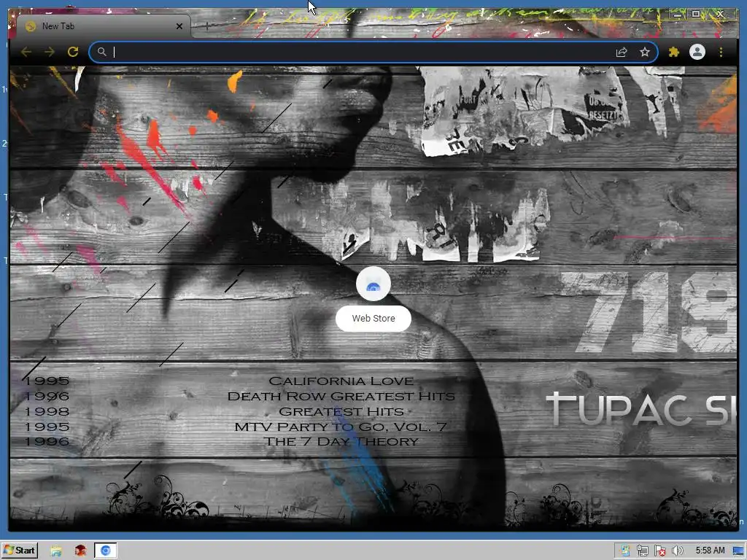The height and width of the screenshot is (560, 747).
Task: Open Chrome's three-dot menu
Action: coord(721,52)
